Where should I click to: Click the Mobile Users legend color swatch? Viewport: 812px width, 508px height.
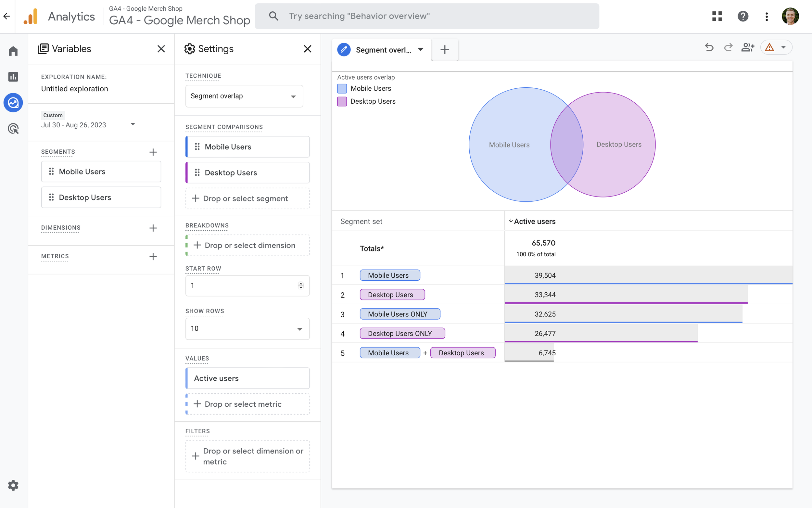(x=342, y=89)
